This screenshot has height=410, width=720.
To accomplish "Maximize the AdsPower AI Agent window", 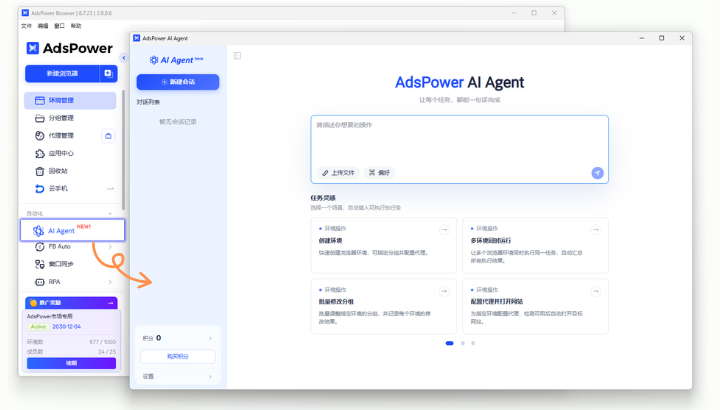I will [662, 38].
